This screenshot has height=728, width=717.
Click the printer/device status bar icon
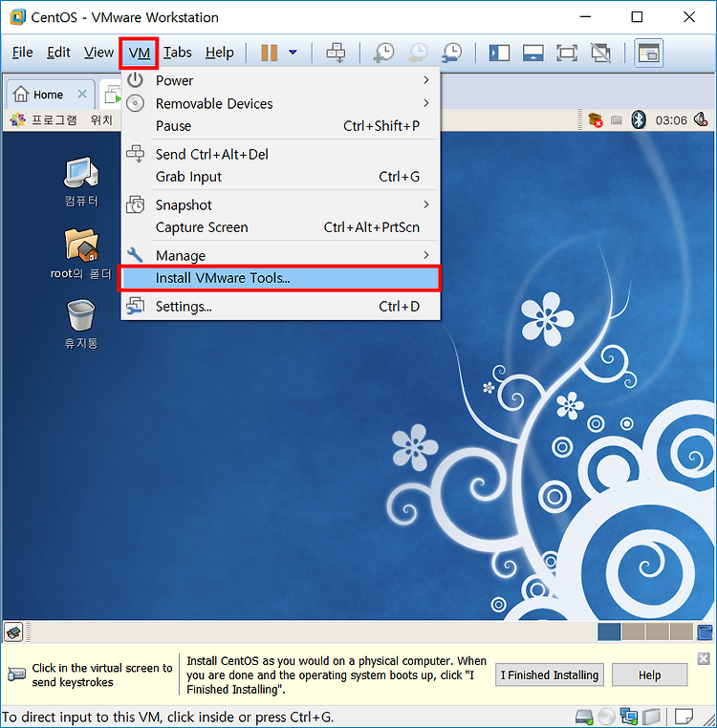(651, 717)
